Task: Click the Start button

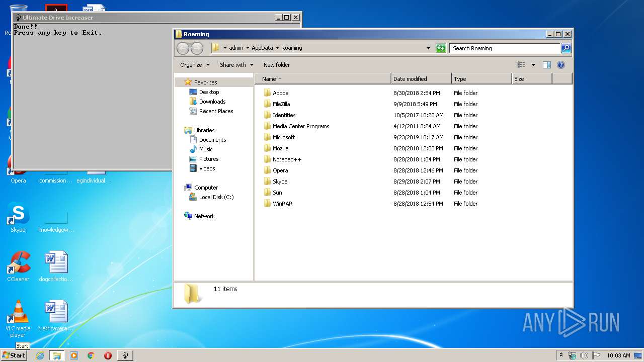Action: point(14,355)
